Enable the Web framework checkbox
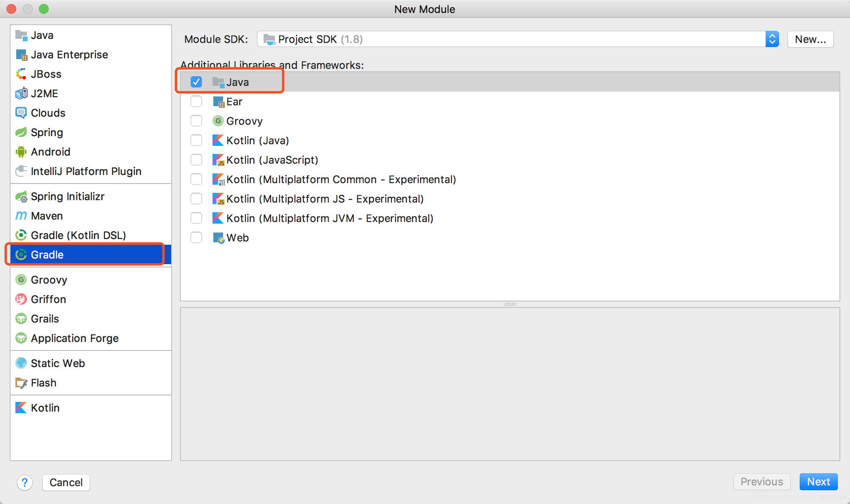850x504 pixels. click(196, 237)
